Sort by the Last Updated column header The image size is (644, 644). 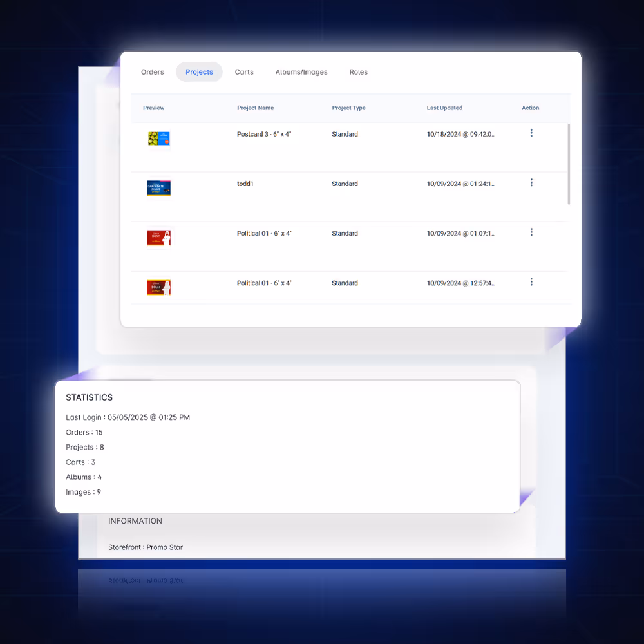pos(444,108)
